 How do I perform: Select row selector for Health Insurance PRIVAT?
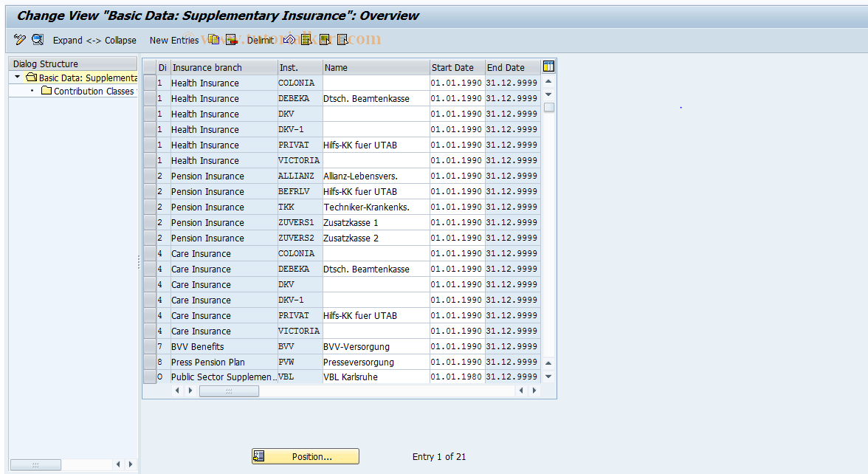[x=149, y=145]
